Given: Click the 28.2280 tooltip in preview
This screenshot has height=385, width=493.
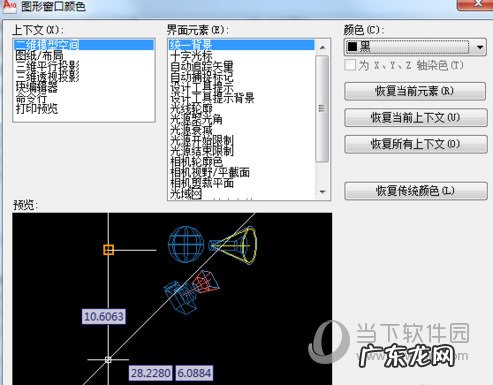Looking at the screenshot, I should pyautogui.click(x=151, y=373).
